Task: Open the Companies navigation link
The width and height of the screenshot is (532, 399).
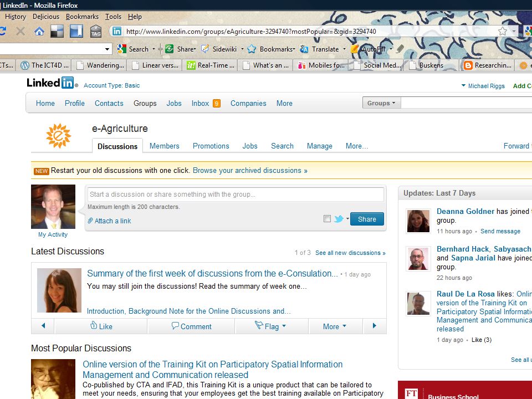Action: (248, 104)
